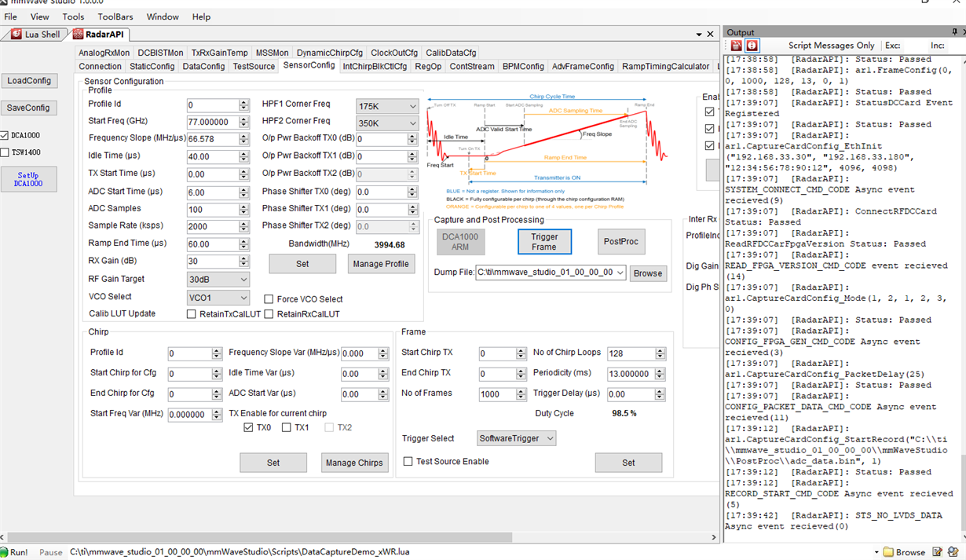Screen dimensions: 966x560
Task: Click the LoadConfig button
Action: 29,81
